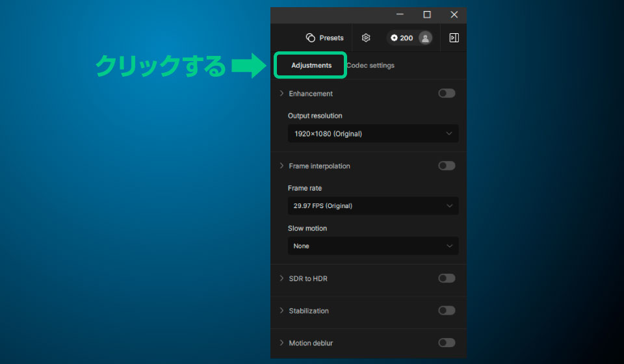Image resolution: width=624 pixels, height=364 pixels.
Task: Click the Frame interpolation label
Action: (x=320, y=166)
